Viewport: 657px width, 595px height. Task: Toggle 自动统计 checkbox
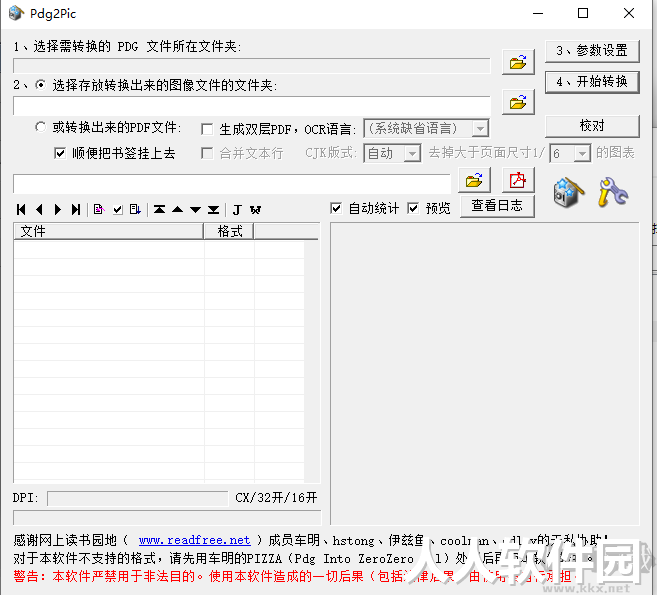[x=336, y=208]
